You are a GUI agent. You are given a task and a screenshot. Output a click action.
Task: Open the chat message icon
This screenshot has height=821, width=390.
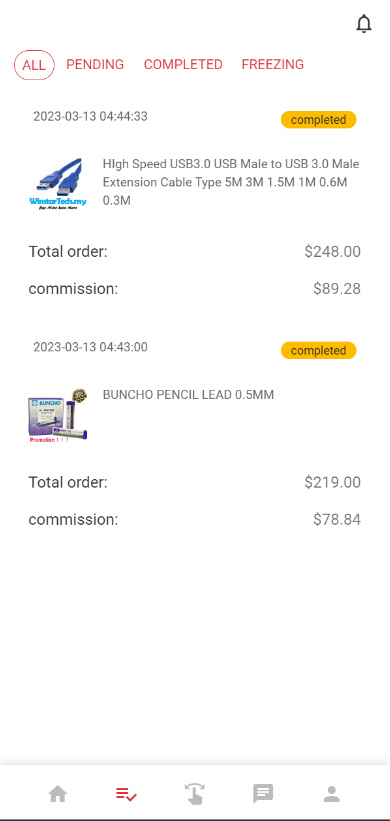tap(263, 794)
